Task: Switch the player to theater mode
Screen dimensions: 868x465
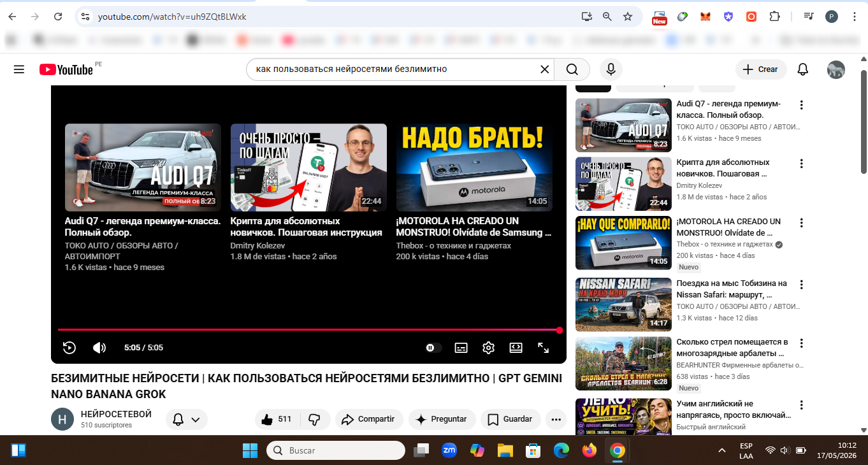Action: pyautogui.click(x=516, y=348)
